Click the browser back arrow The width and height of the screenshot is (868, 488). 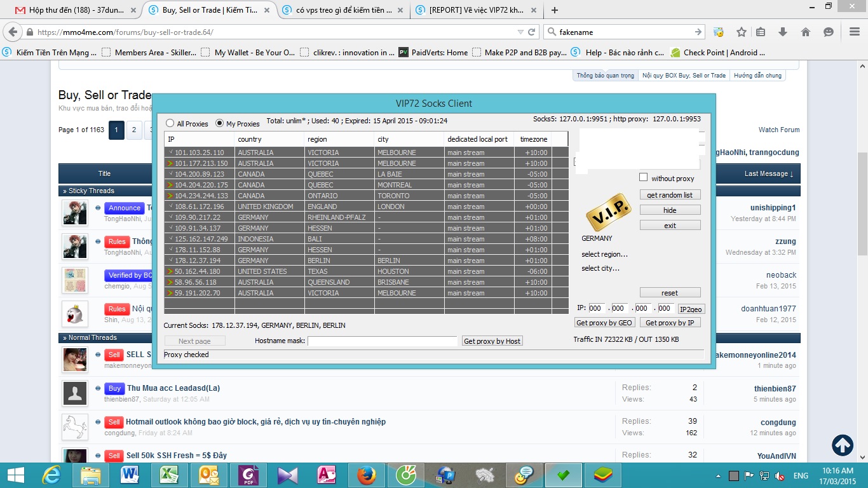coord(14,32)
